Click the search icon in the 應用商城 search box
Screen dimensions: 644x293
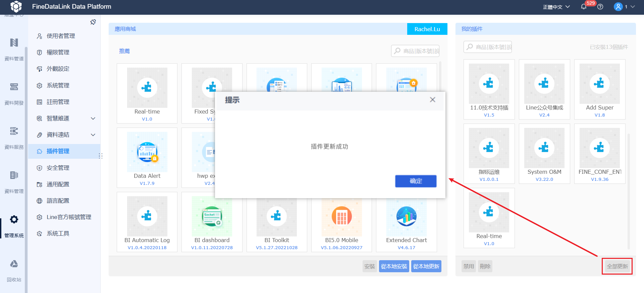(x=397, y=51)
